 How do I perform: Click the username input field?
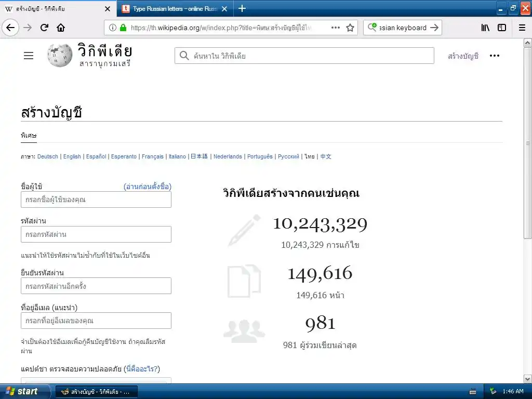click(x=96, y=199)
